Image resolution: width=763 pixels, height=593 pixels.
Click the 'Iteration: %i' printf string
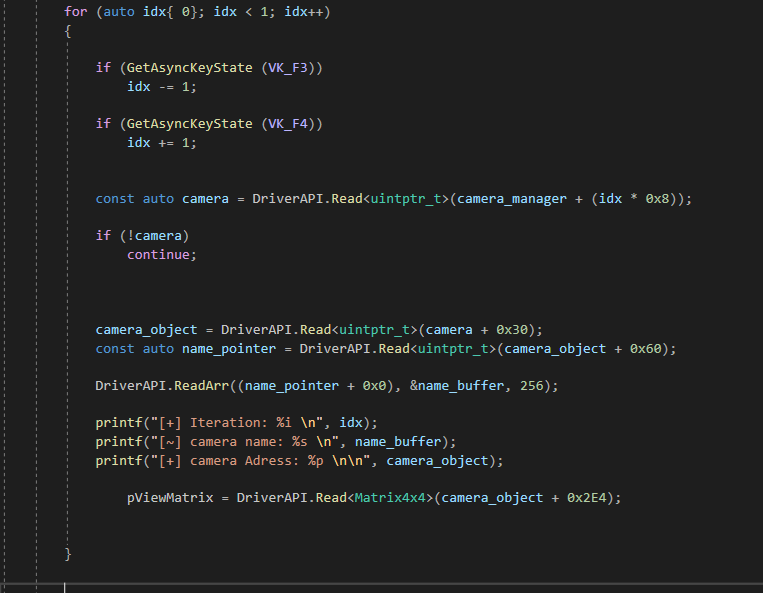pos(248,422)
